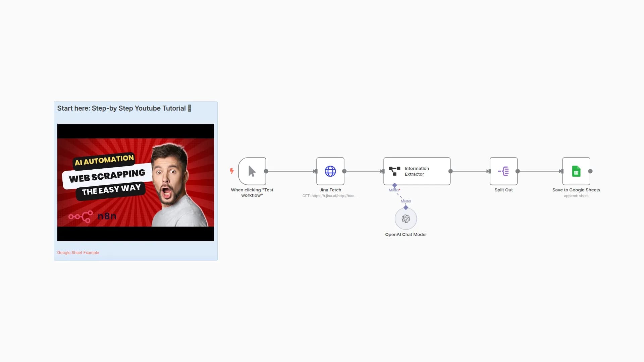Select the manual trigger cursor node
The width and height of the screenshot is (644, 362).
point(252,171)
